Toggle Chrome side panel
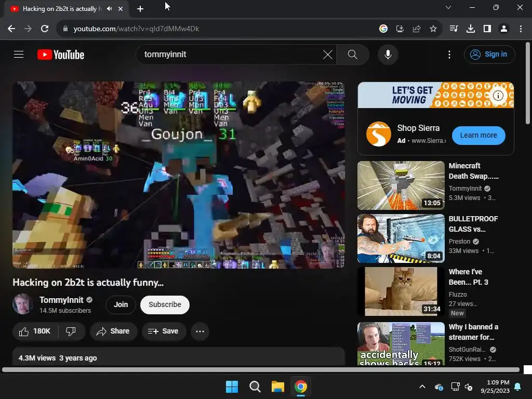The width and height of the screenshot is (532, 399). click(487, 29)
